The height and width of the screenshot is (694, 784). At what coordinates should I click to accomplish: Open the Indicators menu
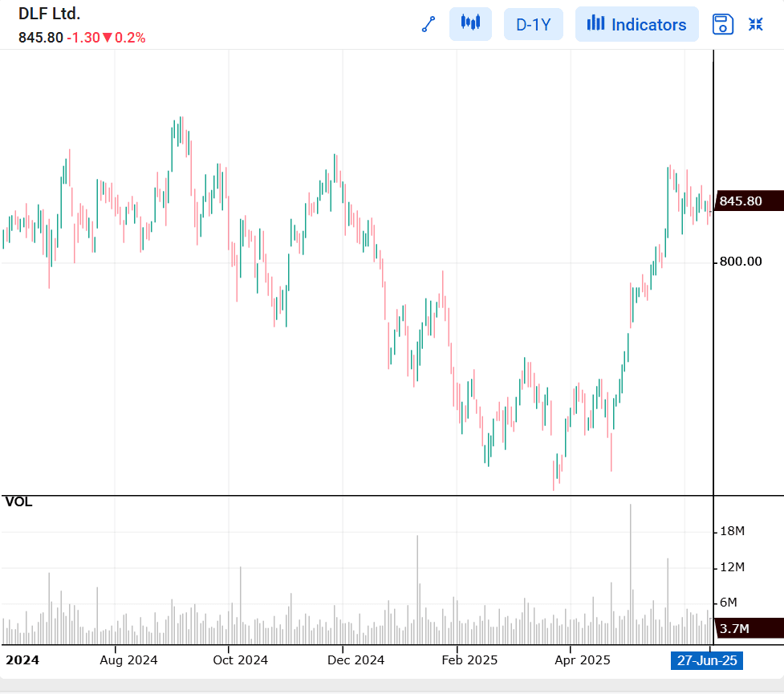click(x=636, y=24)
